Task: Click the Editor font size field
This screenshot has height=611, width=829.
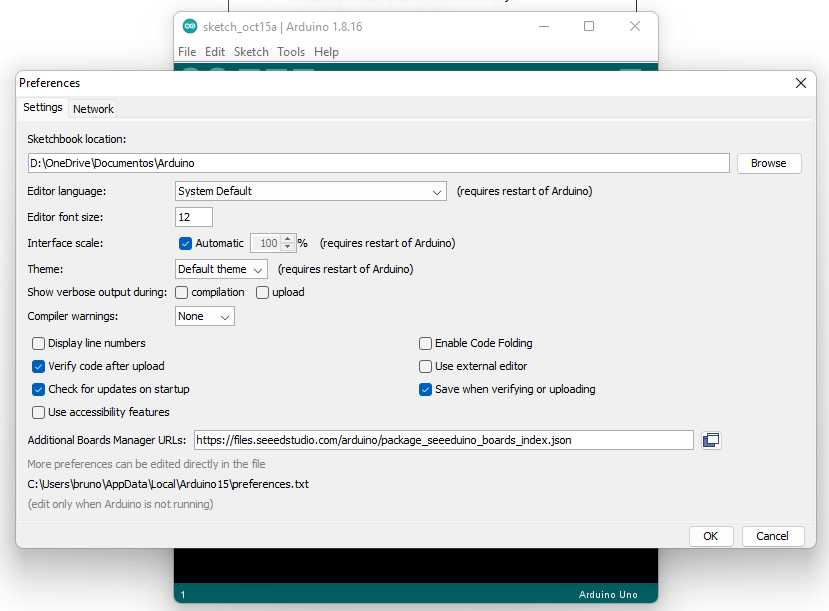Action: 194,217
